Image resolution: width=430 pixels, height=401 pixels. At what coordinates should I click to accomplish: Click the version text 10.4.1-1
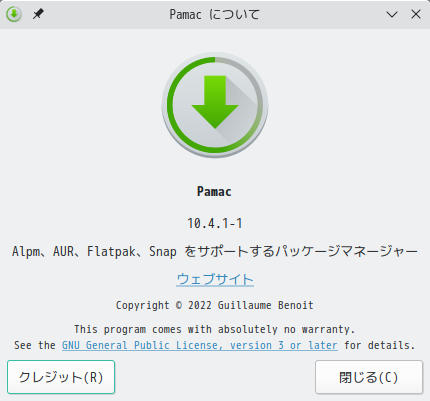[x=215, y=223]
